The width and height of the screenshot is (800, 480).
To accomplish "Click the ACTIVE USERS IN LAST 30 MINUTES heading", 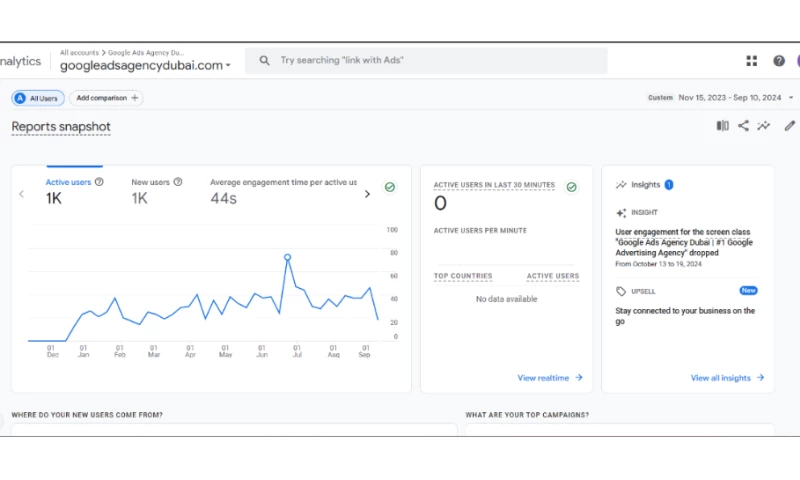I will (x=494, y=185).
